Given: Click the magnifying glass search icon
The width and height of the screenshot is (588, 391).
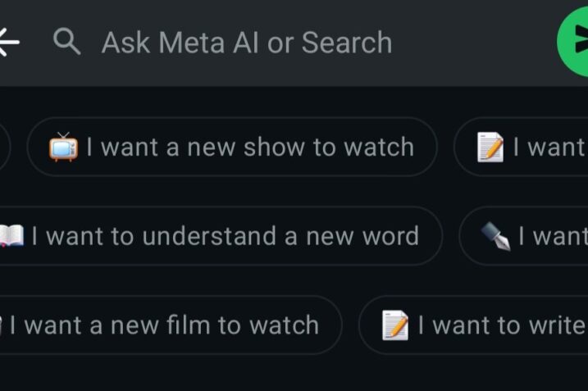Looking at the screenshot, I should 66,42.
